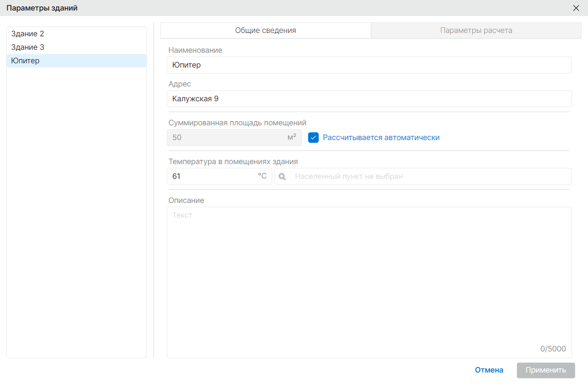Click the Адрес input field
The image size is (588, 389).
(369, 99)
